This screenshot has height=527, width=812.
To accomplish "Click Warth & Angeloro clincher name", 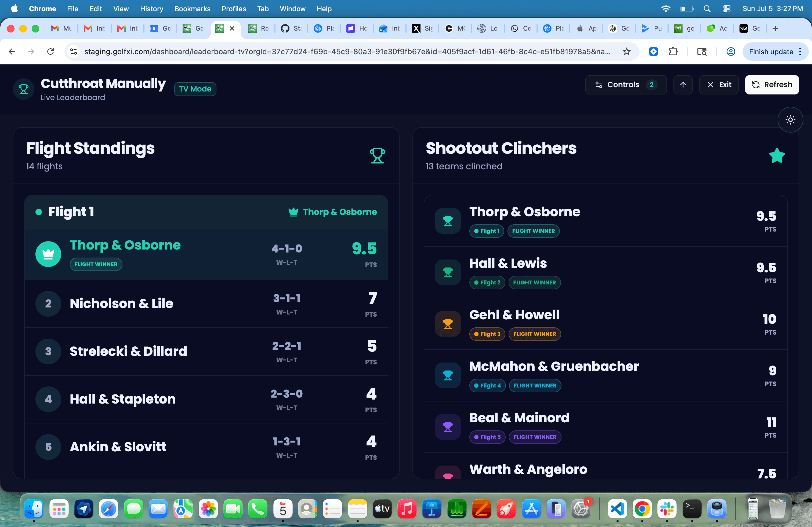I will 528,469.
